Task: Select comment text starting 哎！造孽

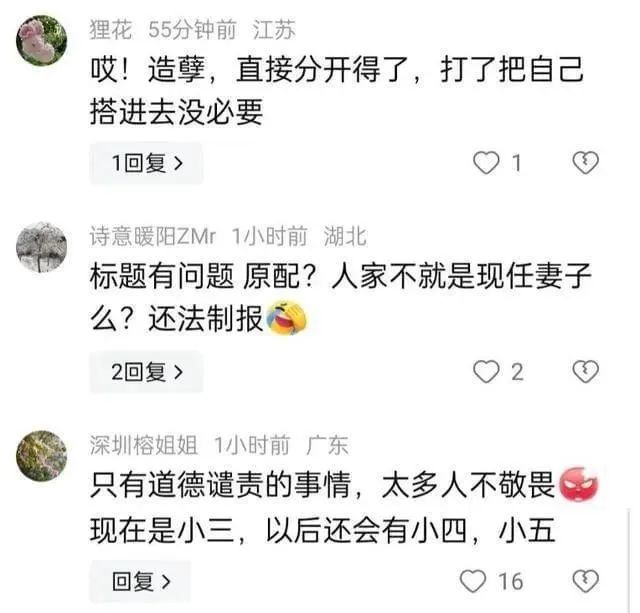Action: pyautogui.click(x=337, y=90)
